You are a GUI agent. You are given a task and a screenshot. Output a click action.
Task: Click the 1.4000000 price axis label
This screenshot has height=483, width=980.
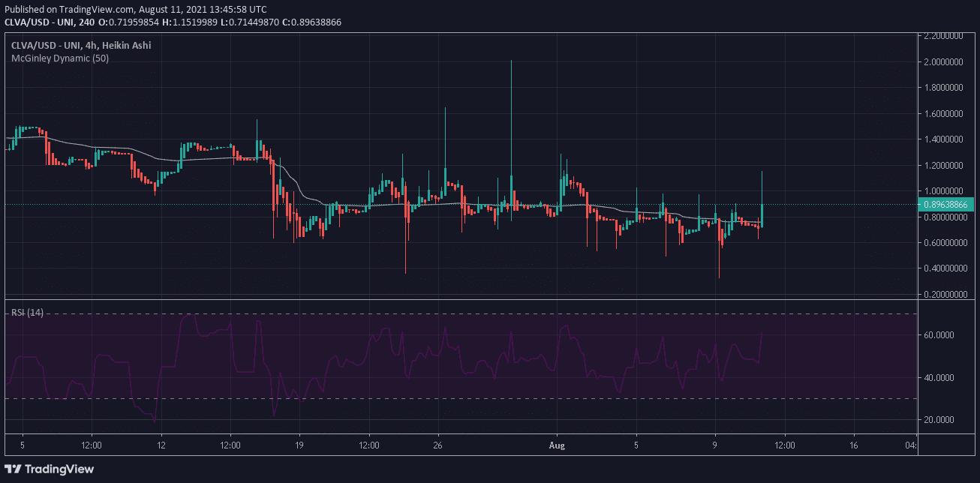[944, 139]
